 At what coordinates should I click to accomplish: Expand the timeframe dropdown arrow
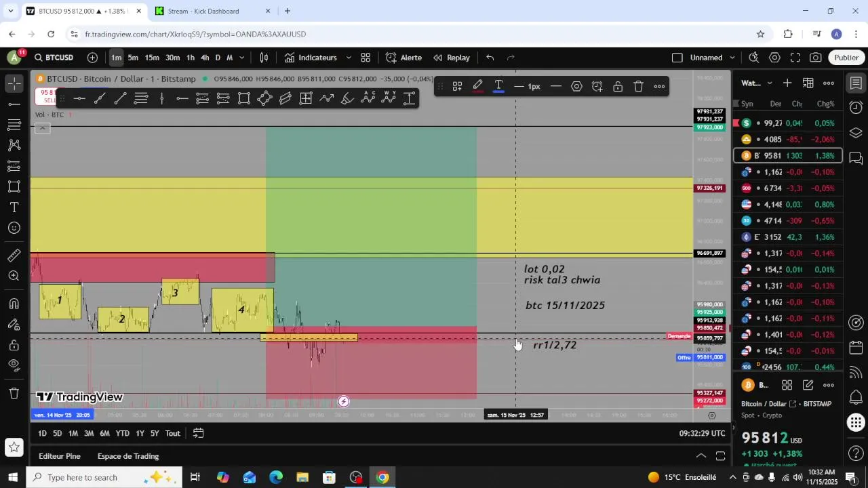[x=242, y=58]
